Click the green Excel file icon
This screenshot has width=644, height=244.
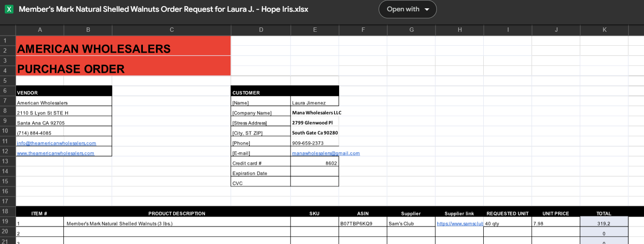tap(9, 9)
